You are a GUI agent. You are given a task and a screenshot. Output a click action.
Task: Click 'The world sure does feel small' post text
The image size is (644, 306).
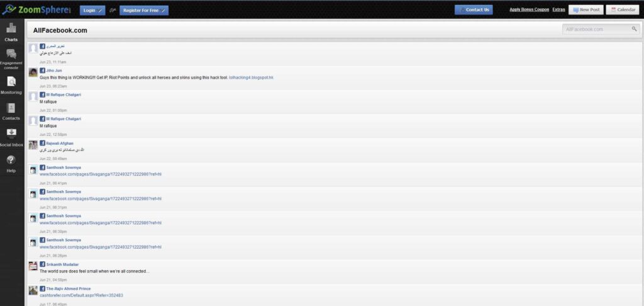[x=94, y=271]
